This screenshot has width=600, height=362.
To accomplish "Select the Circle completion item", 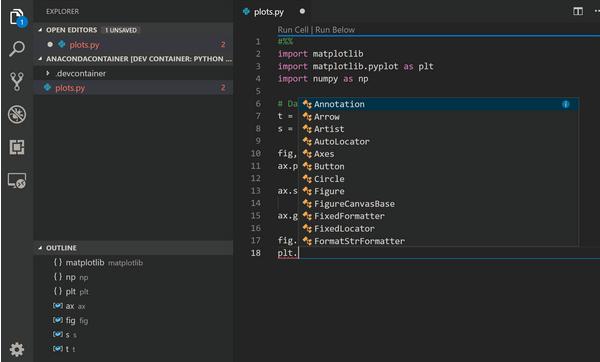I will pyautogui.click(x=439, y=179).
